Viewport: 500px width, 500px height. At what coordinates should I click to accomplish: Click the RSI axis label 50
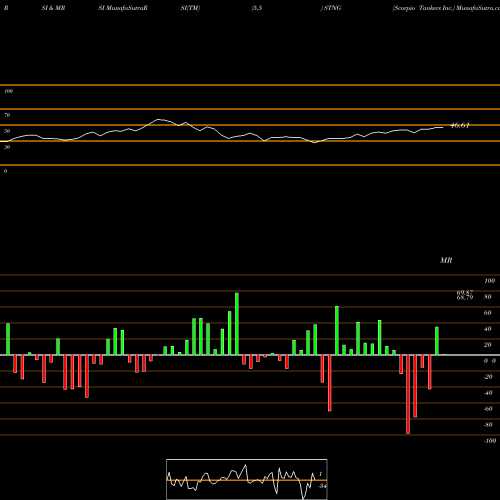(7, 131)
